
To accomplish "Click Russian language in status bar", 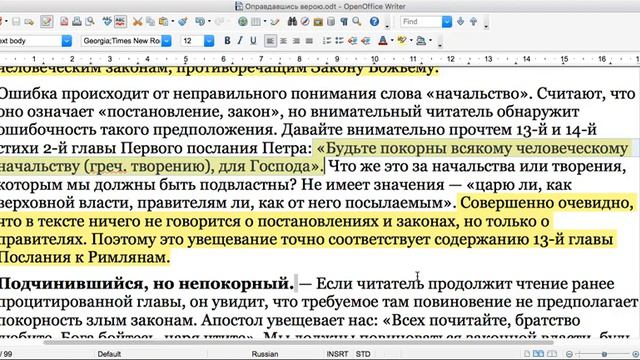I will 265,354.
